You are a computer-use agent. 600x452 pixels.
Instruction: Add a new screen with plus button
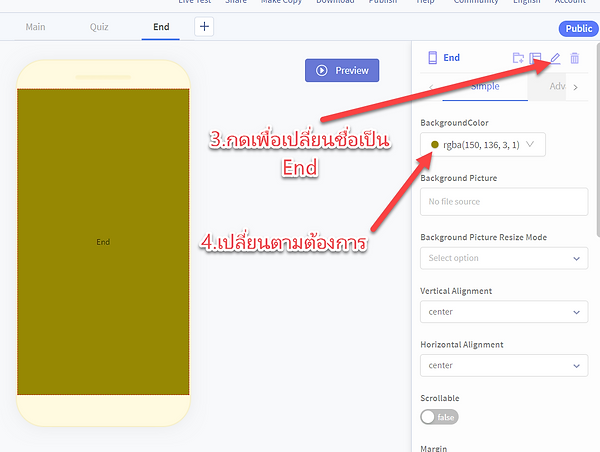(x=204, y=27)
